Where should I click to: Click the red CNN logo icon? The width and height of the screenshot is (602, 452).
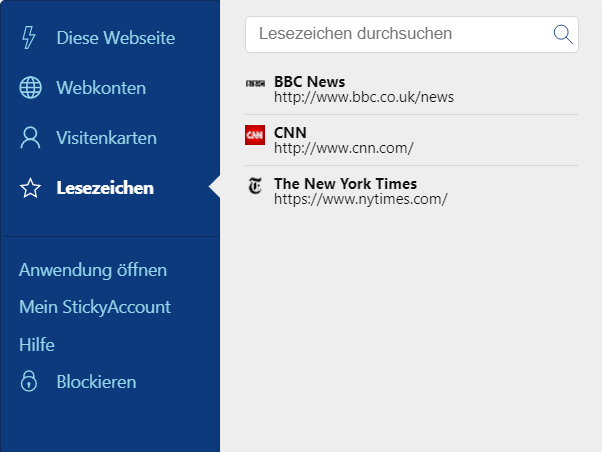tap(255, 135)
